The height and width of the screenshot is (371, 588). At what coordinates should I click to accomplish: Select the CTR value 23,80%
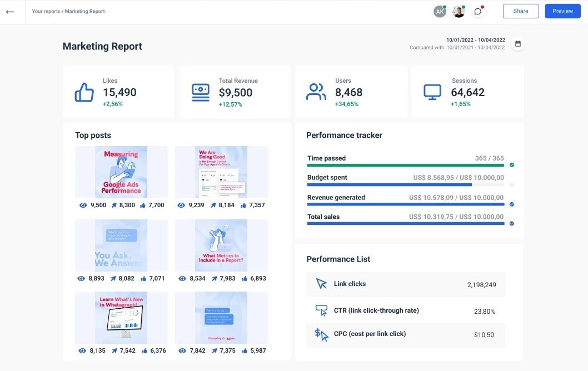485,312
